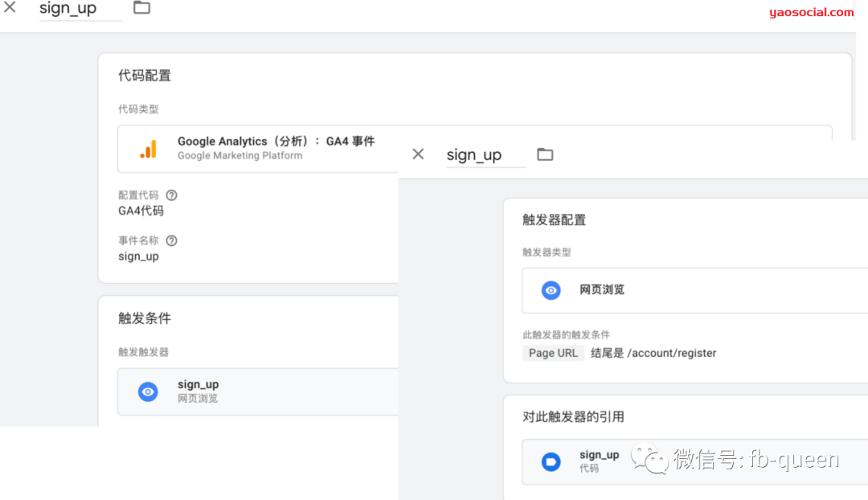This screenshot has width=868, height=500.
Task: Select the Page URL condition chip
Action: point(553,353)
